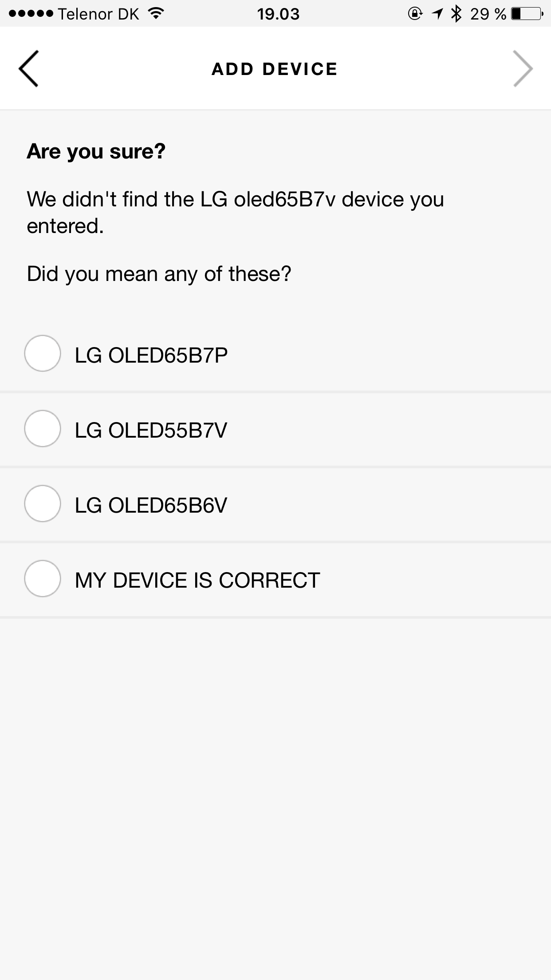Tap the LG OLED65B6V label text
The width and height of the screenshot is (551, 980).
click(151, 505)
